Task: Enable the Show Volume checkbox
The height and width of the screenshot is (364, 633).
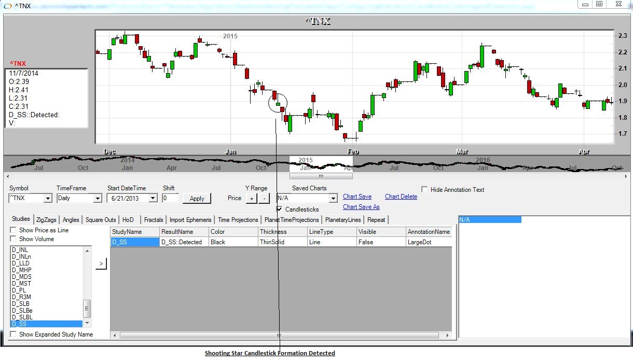Action: (13, 239)
